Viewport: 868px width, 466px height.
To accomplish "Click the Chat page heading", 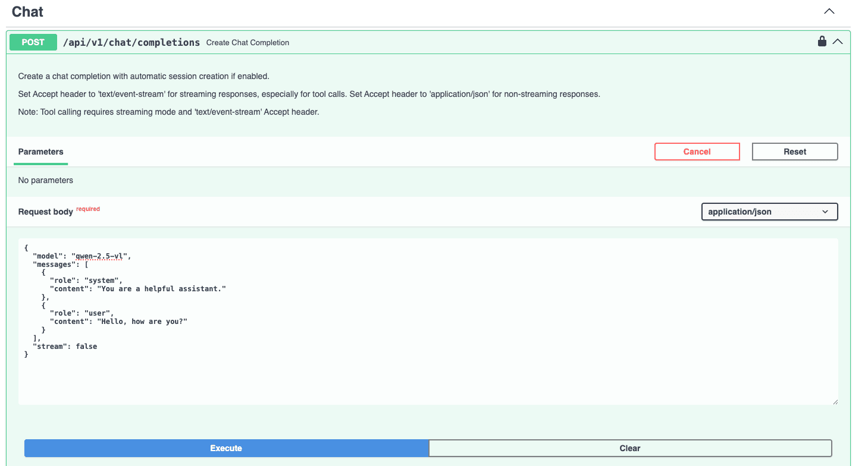I will point(27,11).
